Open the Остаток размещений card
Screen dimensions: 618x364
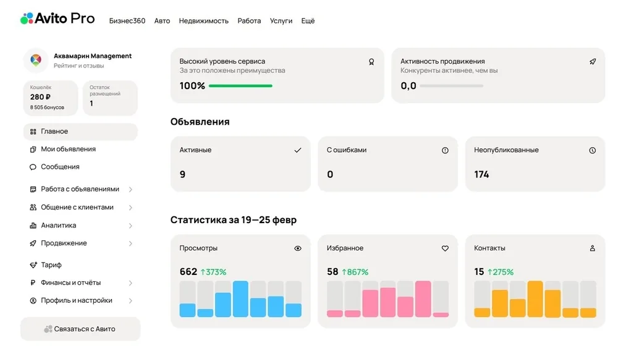(111, 98)
